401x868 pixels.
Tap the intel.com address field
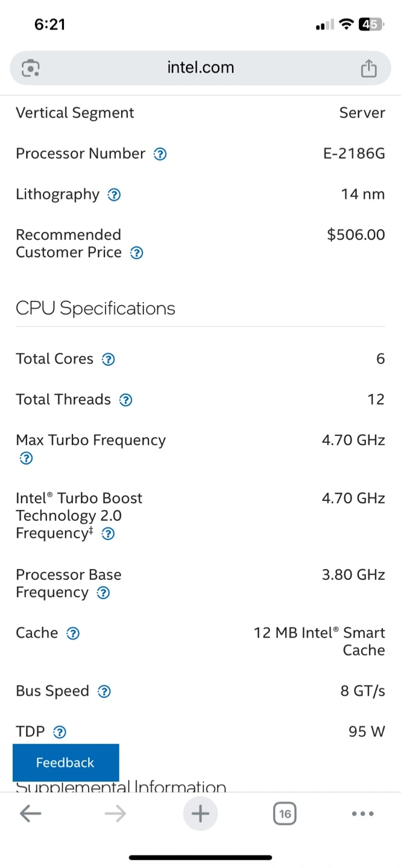point(200,68)
